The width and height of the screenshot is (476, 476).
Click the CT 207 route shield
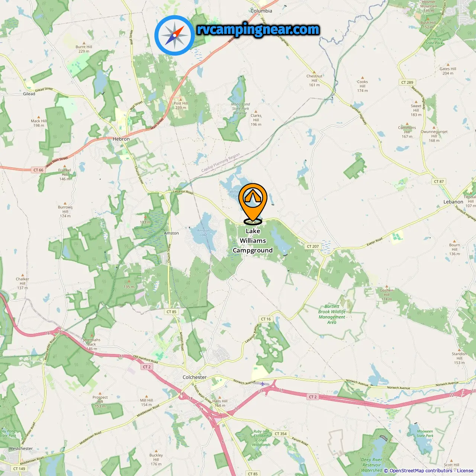pos(313,246)
